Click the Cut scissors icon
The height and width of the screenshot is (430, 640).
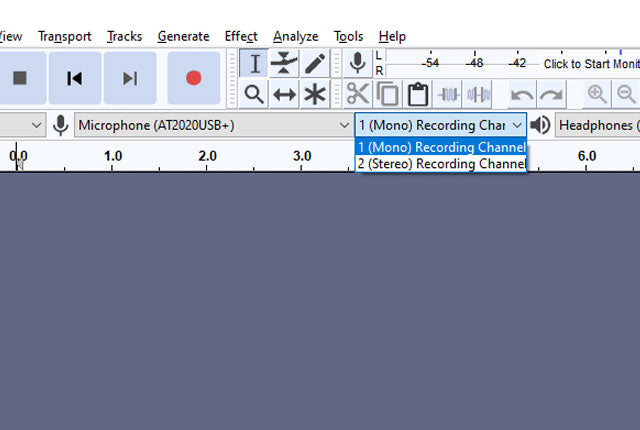coord(358,94)
